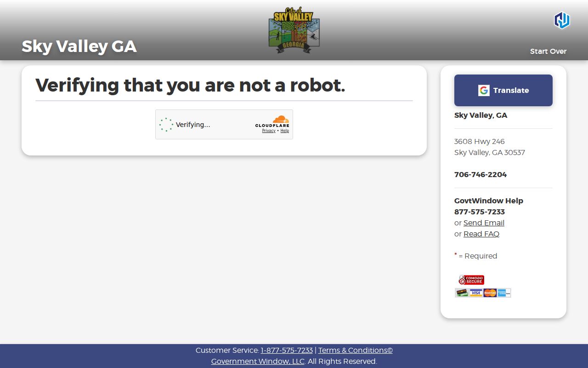Click the 'Verifying that you are not a robot.' heading
This screenshot has width=588, height=368.
pyautogui.click(x=190, y=85)
